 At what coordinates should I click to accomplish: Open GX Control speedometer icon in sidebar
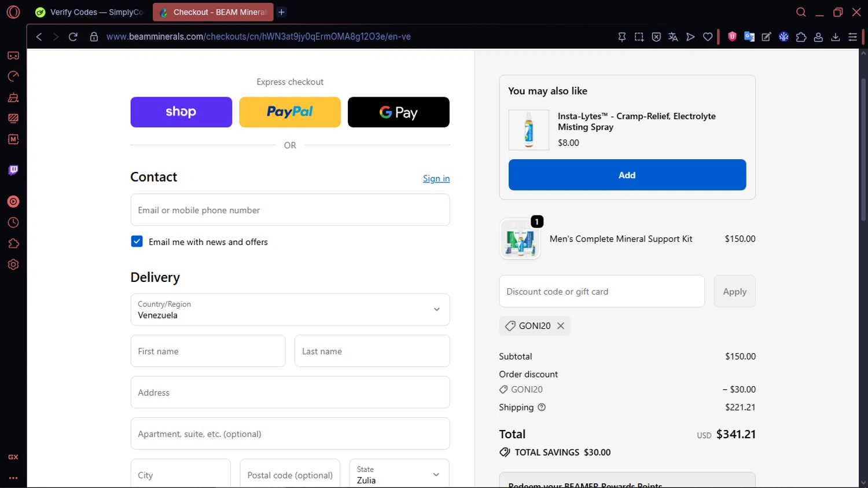coord(13,76)
